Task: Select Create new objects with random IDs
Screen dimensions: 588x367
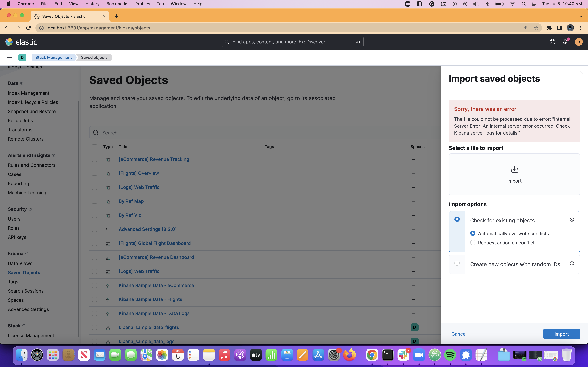Action: point(457,263)
